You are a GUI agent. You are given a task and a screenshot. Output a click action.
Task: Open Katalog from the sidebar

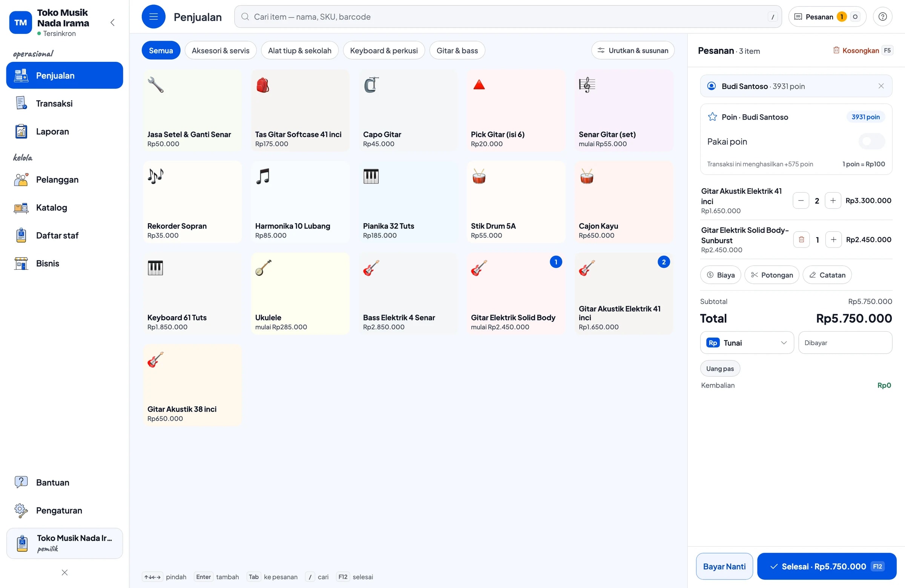pyautogui.click(x=64, y=208)
